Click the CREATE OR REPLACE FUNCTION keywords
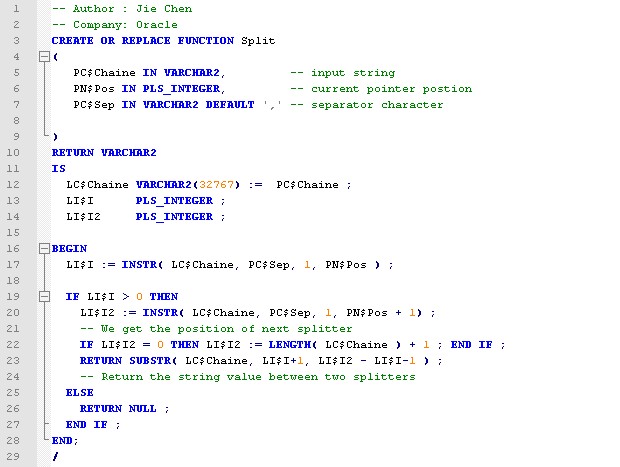Screen dimensions: 620x467 tap(143, 41)
